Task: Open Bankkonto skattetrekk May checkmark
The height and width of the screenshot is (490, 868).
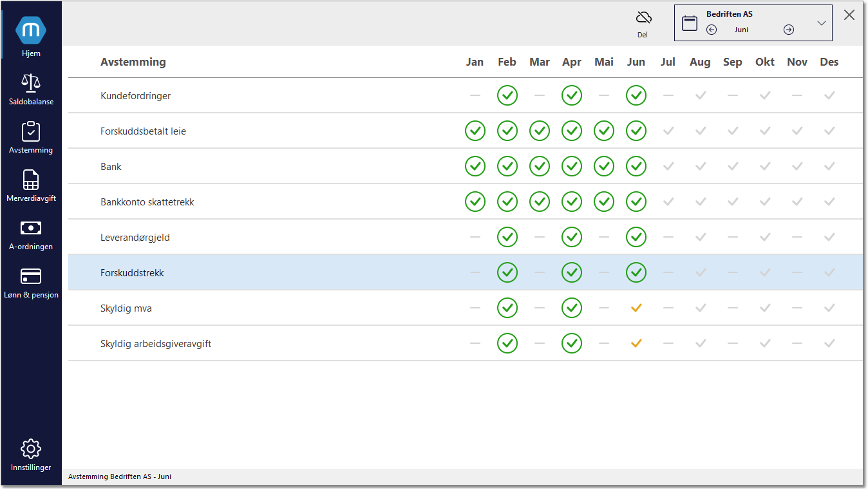Action: (604, 202)
